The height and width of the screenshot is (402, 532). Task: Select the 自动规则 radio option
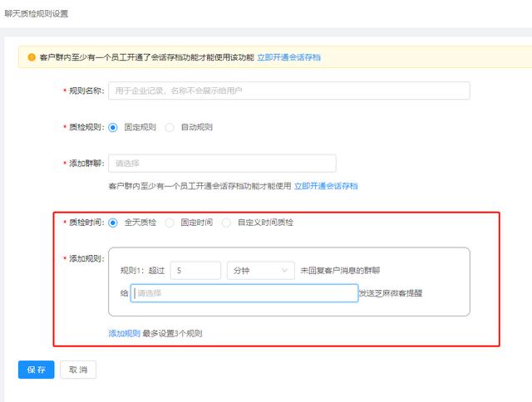coord(170,127)
